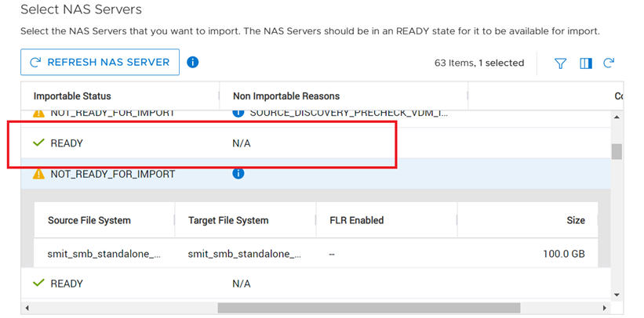This screenshot has height=318, width=644.
Task: Select the smit_smb_standalone source file system row
Action: [x=104, y=255]
